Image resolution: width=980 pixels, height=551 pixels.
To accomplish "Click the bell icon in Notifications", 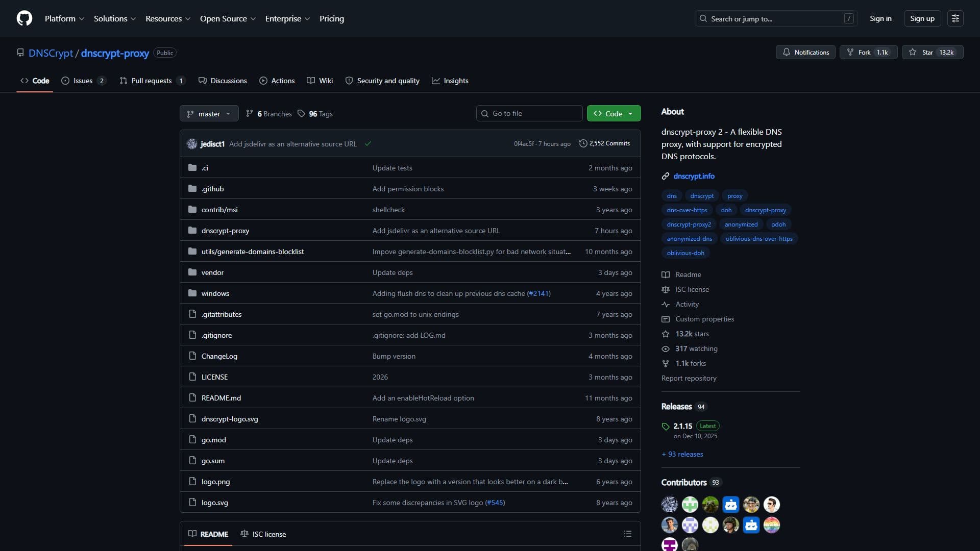I will pyautogui.click(x=787, y=52).
